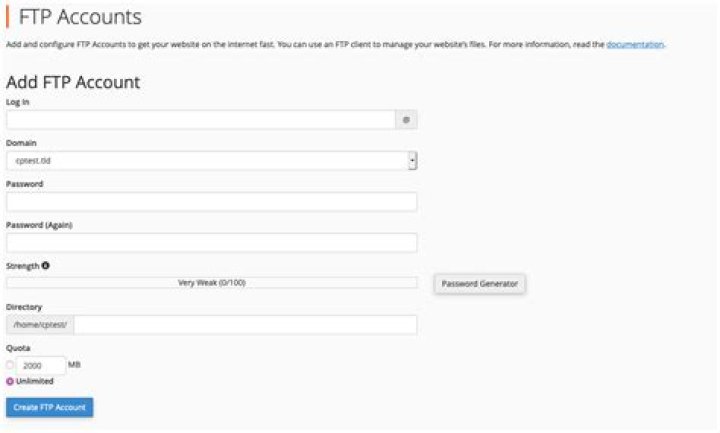
Task: Open the documentation link
Action: click(x=635, y=44)
